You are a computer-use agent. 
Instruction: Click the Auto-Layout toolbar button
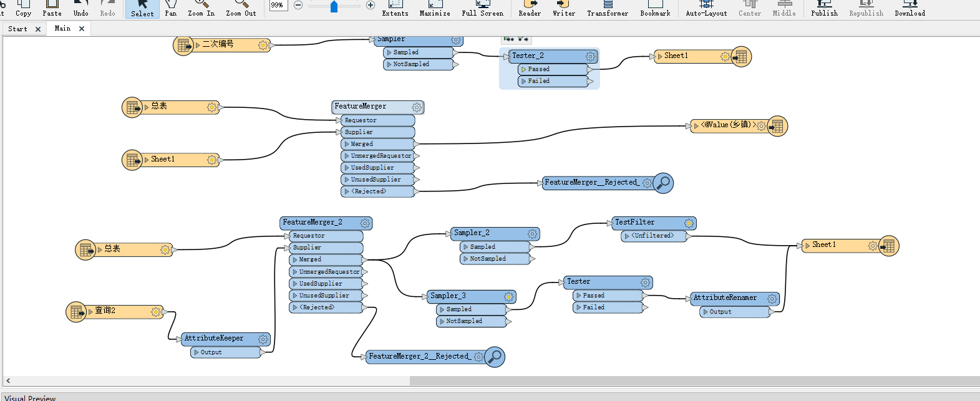point(706,8)
